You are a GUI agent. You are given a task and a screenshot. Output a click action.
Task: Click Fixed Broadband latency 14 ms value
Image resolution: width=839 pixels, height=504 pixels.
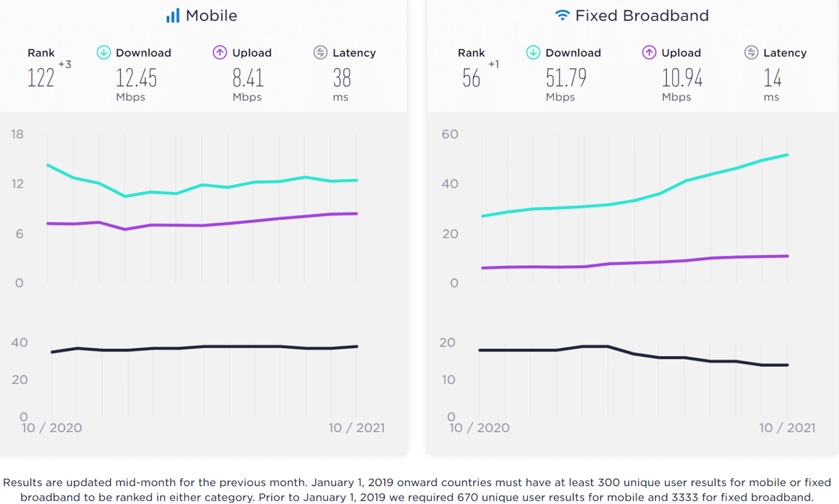point(772,78)
